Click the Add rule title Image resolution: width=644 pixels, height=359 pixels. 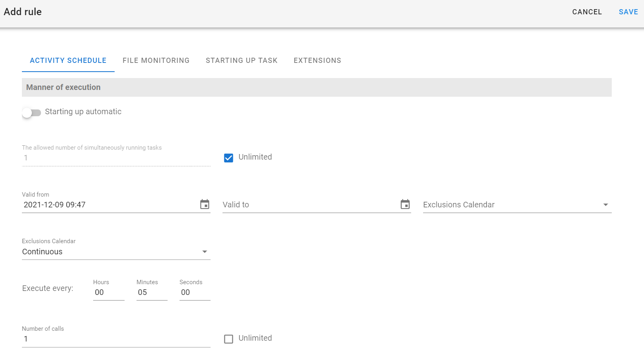point(23,12)
